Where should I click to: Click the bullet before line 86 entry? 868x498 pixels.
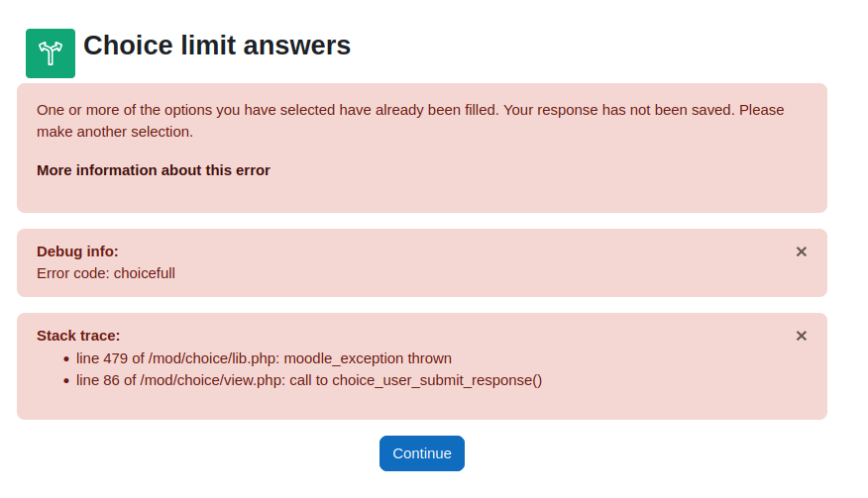66,381
